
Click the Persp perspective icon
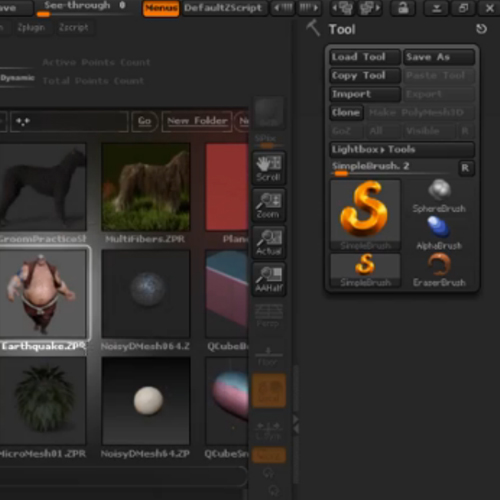pos(269,316)
